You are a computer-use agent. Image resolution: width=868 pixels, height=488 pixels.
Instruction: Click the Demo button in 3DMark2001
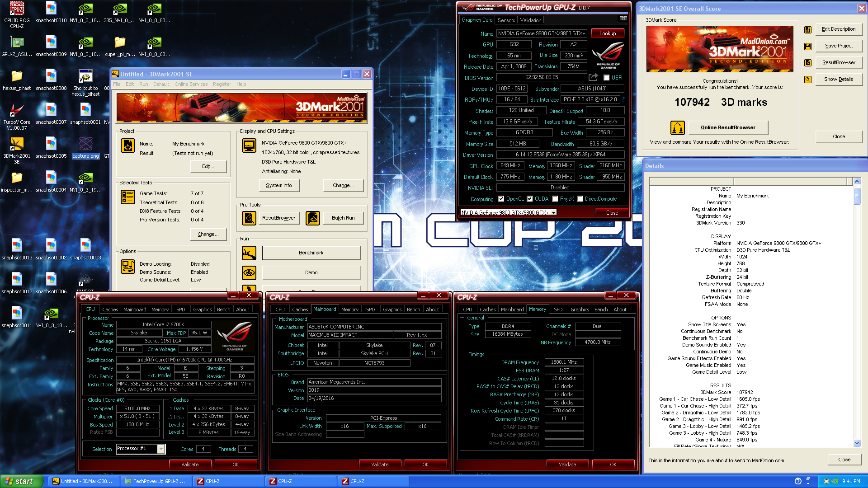click(x=311, y=273)
